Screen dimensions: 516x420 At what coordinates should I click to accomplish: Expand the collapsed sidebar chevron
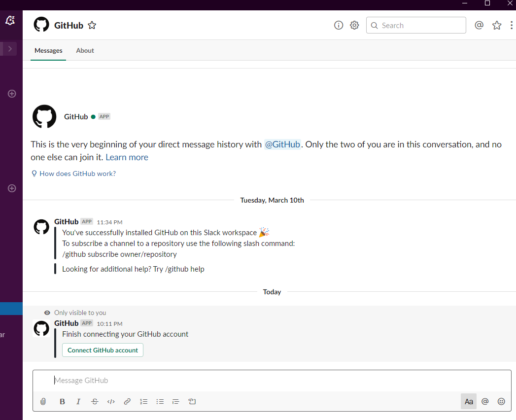point(10,49)
